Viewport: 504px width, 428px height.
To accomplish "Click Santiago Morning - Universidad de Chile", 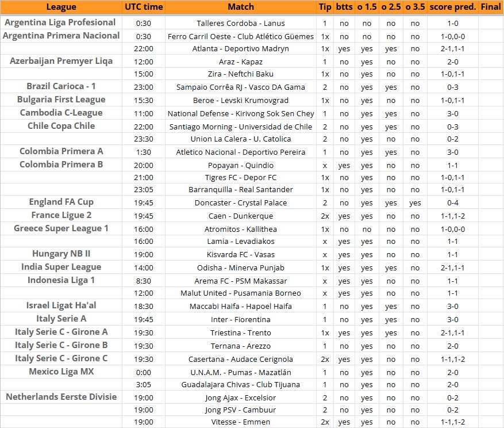I will click(x=241, y=127).
